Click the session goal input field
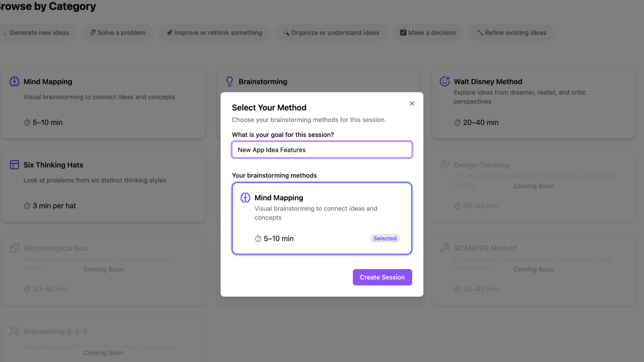Screen dimensions: 644x362 321,149
